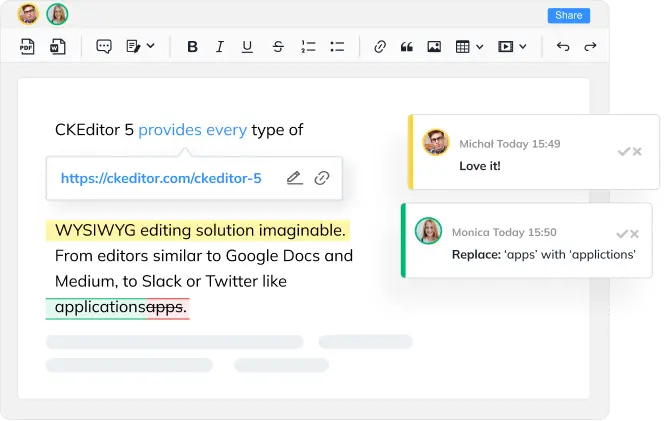Open the track changes dropdown arrow
The height and width of the screenshot is (421, 669).
coord(151,46)
